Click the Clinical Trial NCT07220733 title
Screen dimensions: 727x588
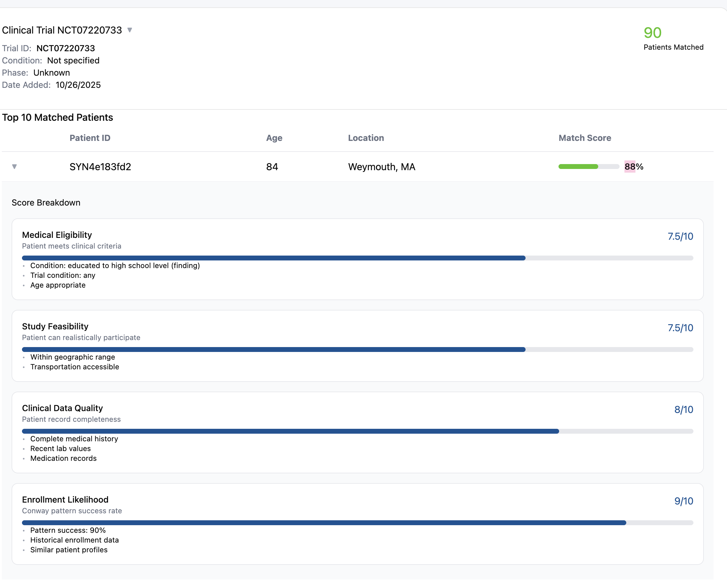click(x=62, y=30)
